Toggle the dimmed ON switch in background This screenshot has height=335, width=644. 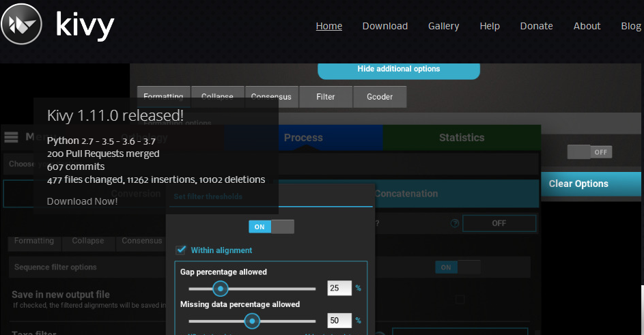[x=458, y=267]
